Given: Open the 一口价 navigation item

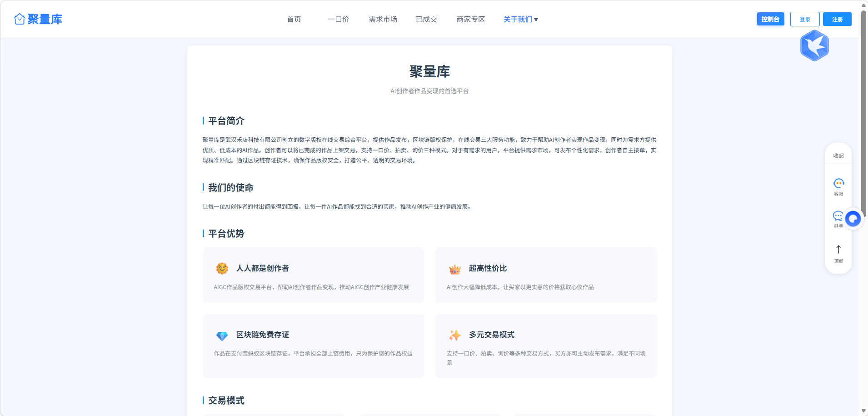Looking at the screenshot, I should click(339, 19).
